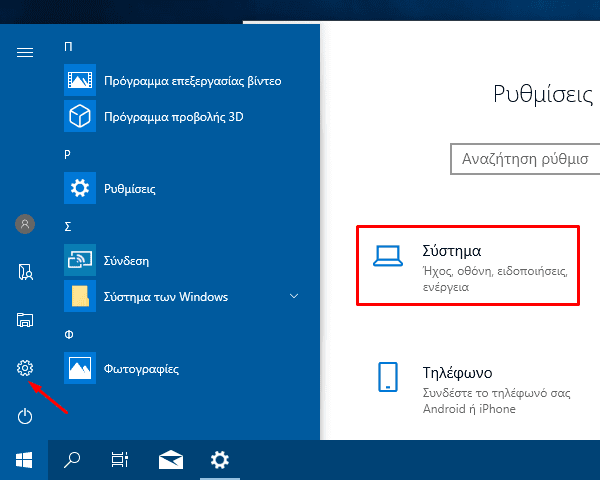Click the Windows Start button
The image size is (600, 480).
pos(24,460)
